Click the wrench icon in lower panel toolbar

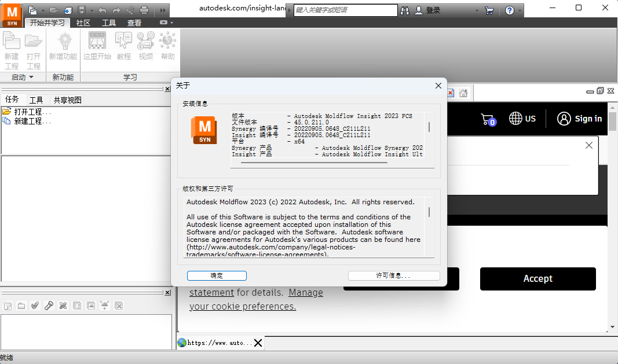49,306
